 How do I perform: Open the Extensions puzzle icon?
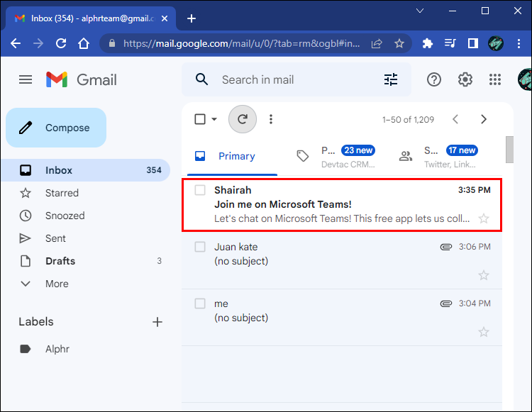point(428,43)
